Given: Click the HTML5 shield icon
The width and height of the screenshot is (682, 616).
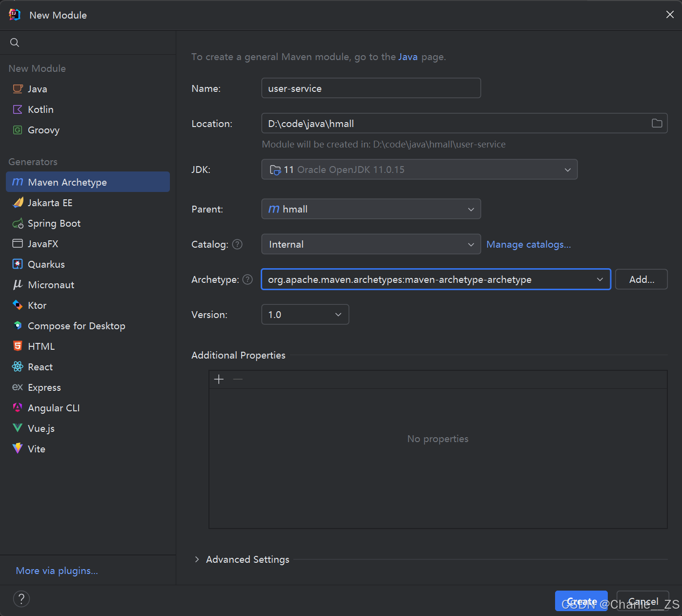Looking at the screenshot, I should point(18,346).
